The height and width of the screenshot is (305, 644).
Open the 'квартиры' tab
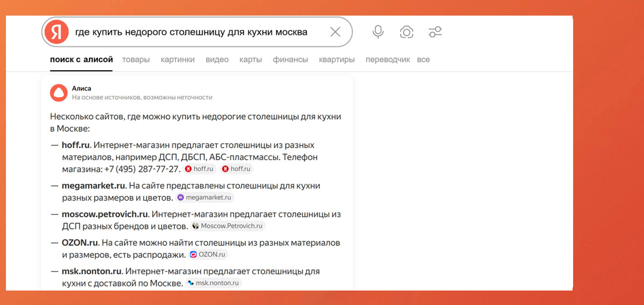336,59
